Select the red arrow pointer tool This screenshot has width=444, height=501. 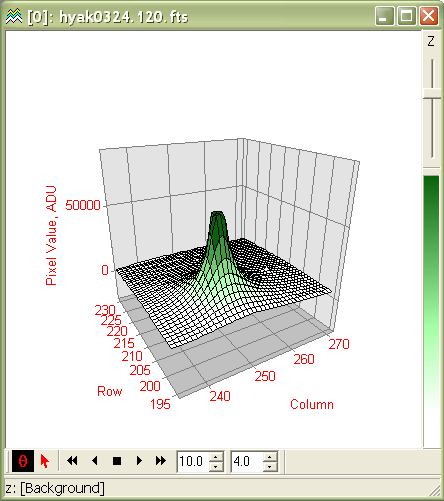pyautogui.click(x=45, y=461)
